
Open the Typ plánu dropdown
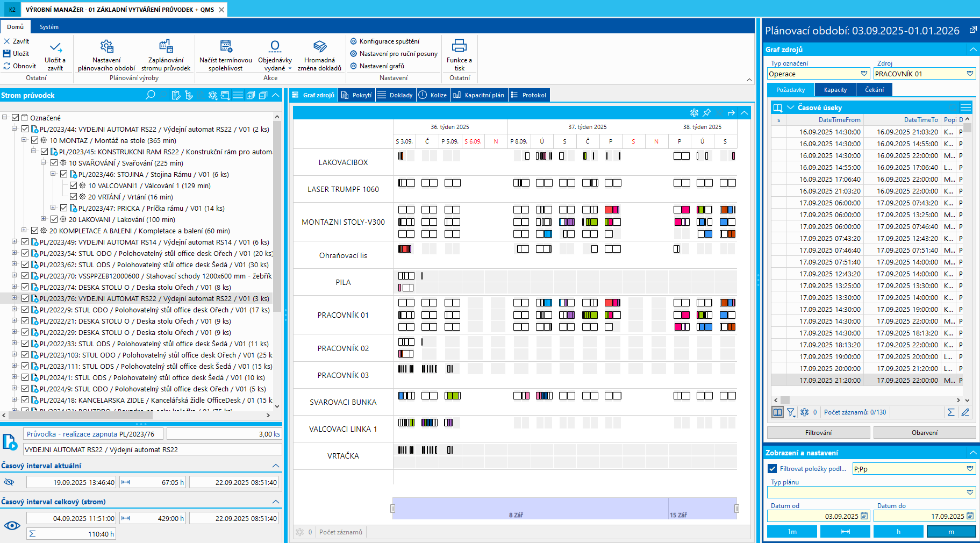pos(970,492)
